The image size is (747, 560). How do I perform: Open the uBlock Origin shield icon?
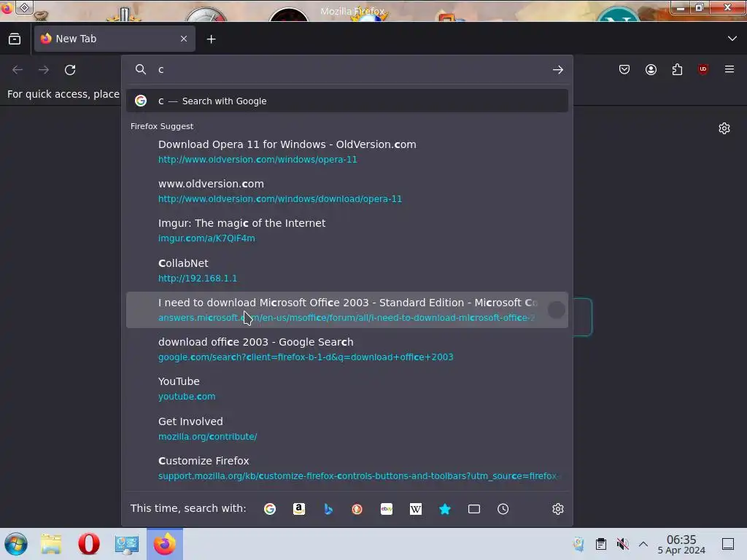point(703,69)
